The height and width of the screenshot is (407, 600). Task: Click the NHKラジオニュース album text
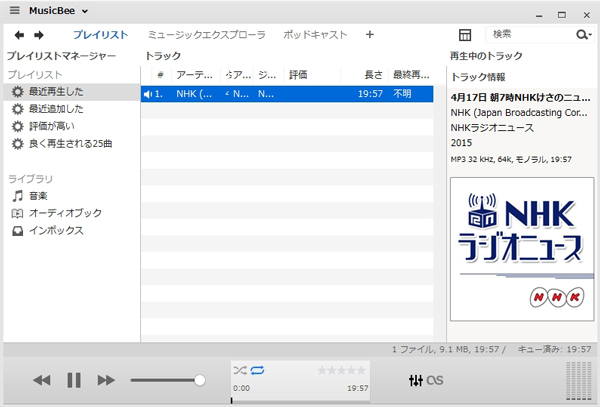pos(492,128)
